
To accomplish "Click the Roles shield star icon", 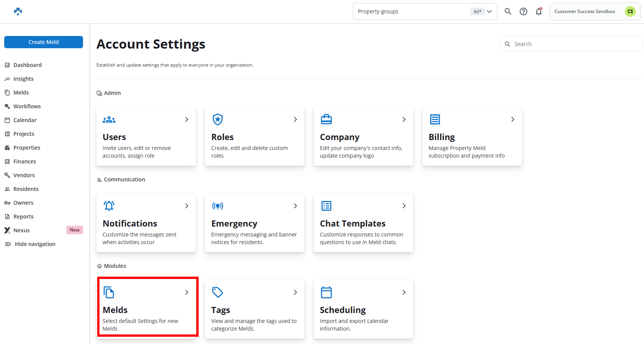I will coord(218,119).
